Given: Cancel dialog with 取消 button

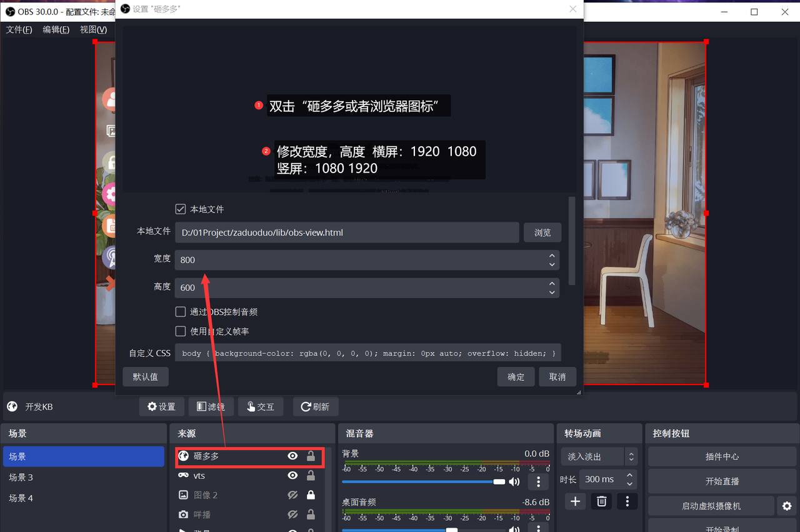Looking at the screenshot, I should [x=557, y=377].
